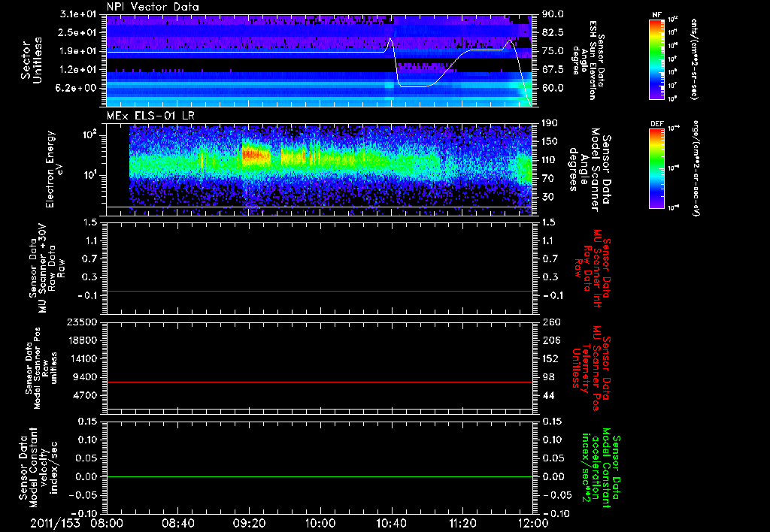The image size is (770, 532).
Task: Click the "44" telemetry tick label
Action: pyautogui.click(x=548, y=395)
